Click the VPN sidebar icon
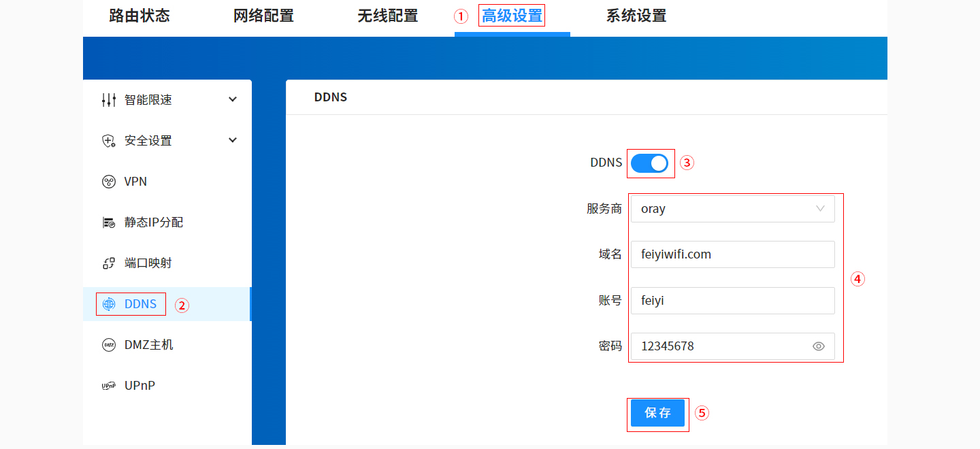Image resolution: width=980 pixels, height=449 pixels. pyautogui.click(x=108, y=182)
